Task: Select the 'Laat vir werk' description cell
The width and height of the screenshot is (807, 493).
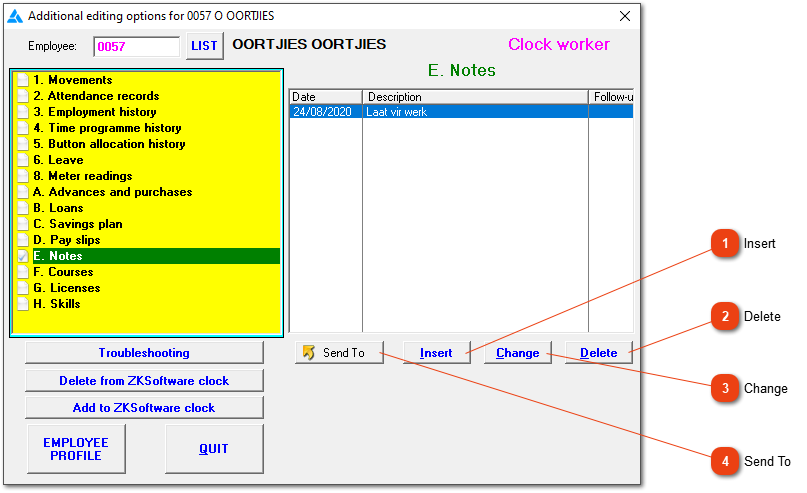Action: click(476, 112)
